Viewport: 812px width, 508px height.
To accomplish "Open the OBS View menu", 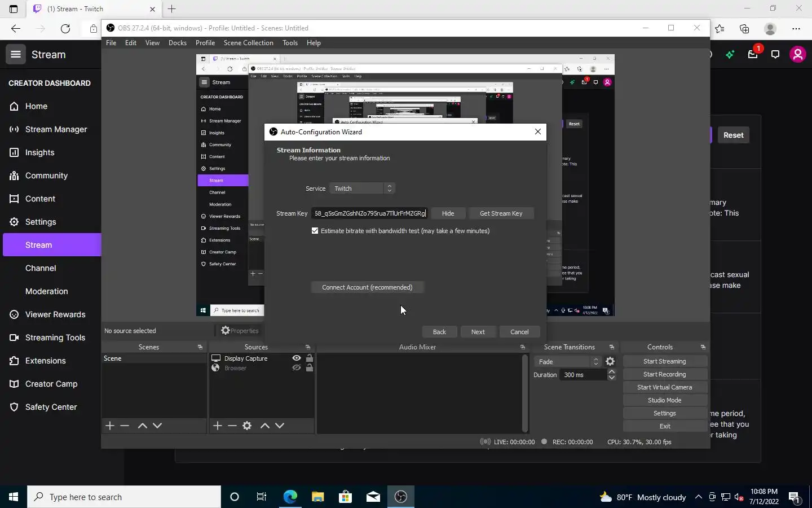I will pyautogui.click(x=152, y=43).
